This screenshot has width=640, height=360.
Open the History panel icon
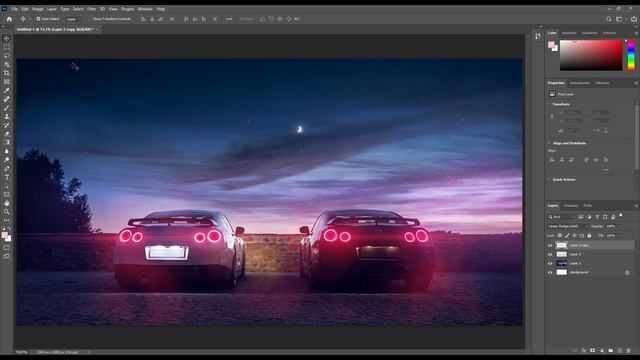pyautogui.click(x=538, y=36)
